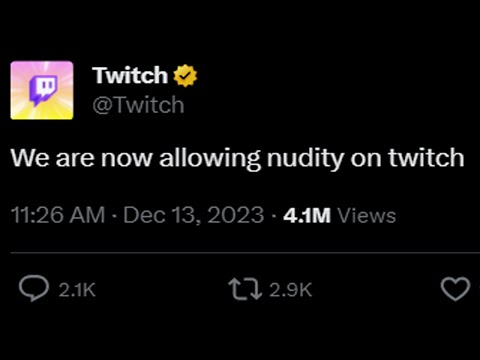Screen dimensions: 480x360
Task: Click the word now in tweet
Action: (x=127, y=159)
